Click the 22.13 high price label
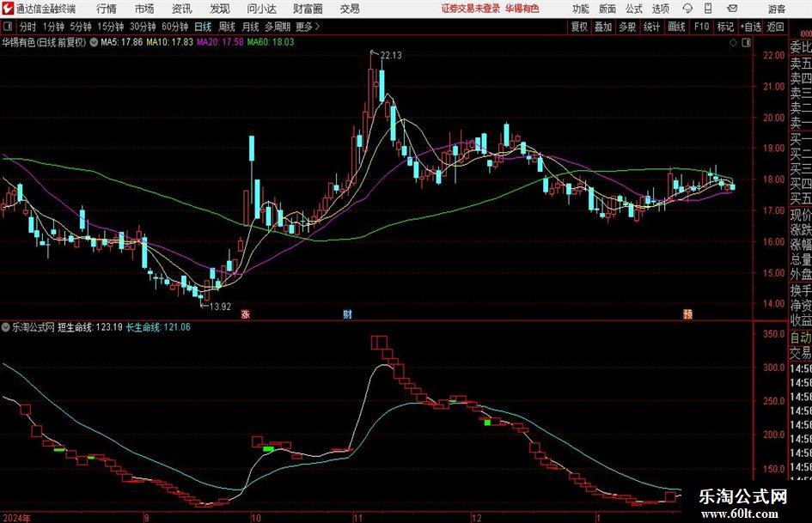Viewport: 812px width, 523px height. click(x=391, y=56)
